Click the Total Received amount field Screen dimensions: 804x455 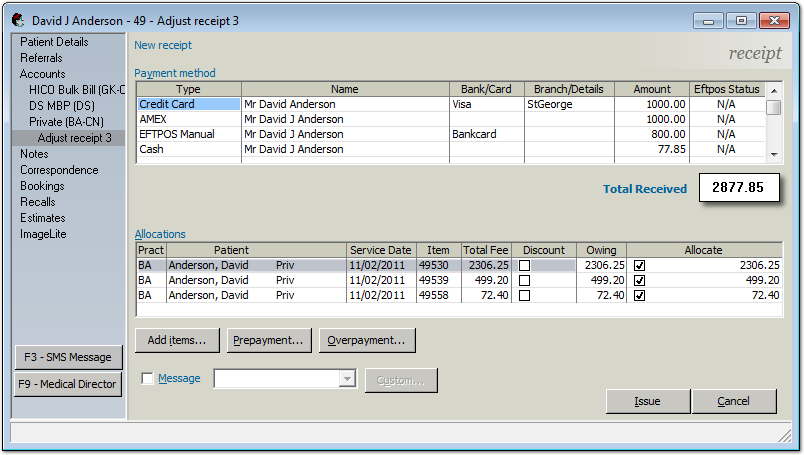[738, 187]
